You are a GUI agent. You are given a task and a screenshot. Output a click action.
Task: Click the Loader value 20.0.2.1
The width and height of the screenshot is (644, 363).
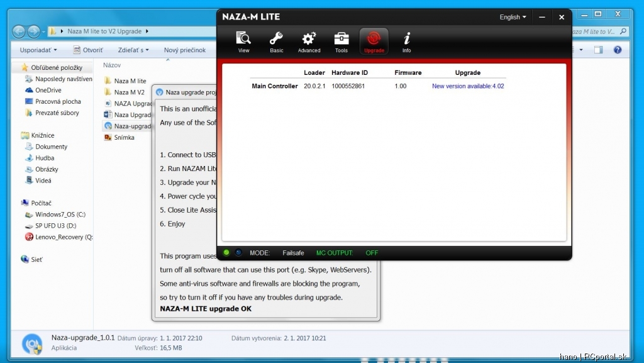(314, 86)
